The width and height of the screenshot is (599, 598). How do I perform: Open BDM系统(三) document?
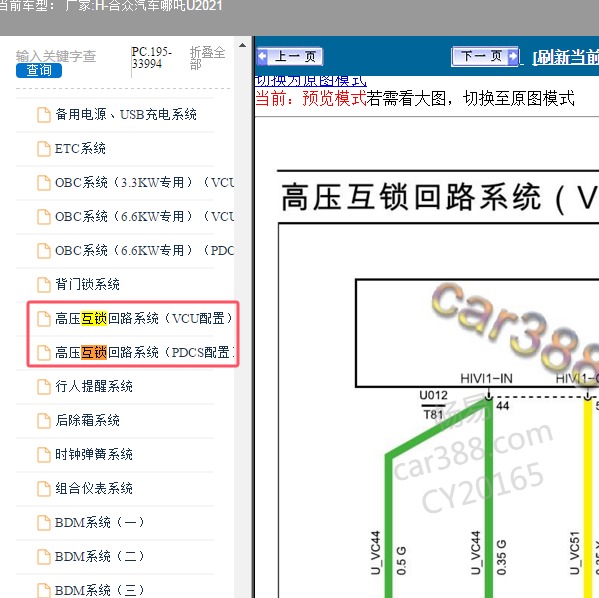[99, 590]
